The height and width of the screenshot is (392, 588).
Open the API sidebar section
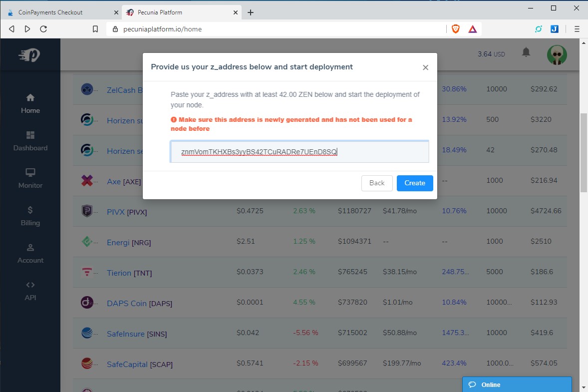(x=30, y=291)
